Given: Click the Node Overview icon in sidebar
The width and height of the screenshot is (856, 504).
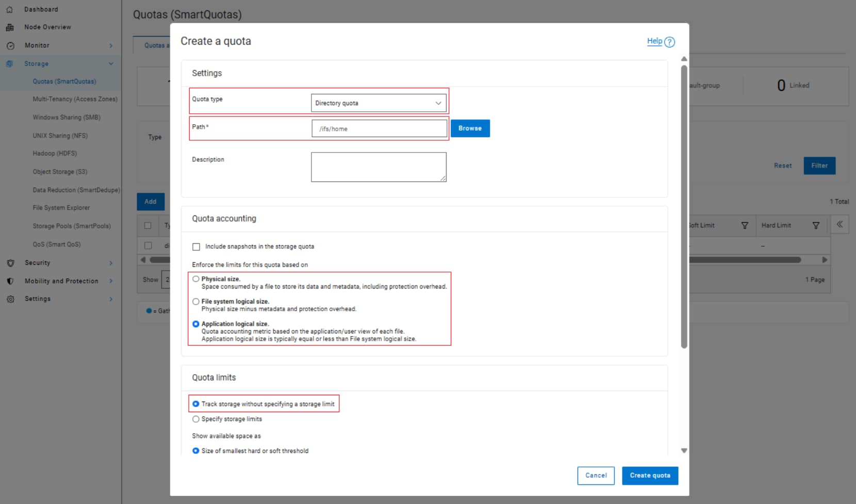Looking at the screenshot, I should tap(9, 27).
